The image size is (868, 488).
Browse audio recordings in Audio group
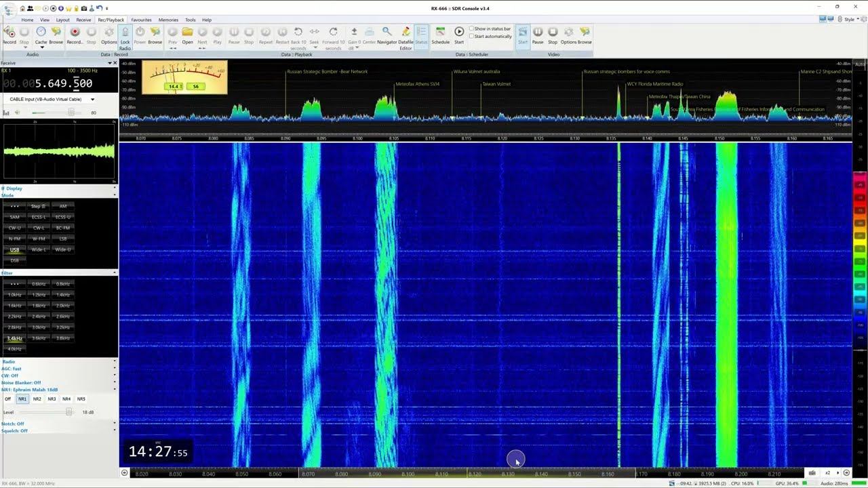click(56, 35)
